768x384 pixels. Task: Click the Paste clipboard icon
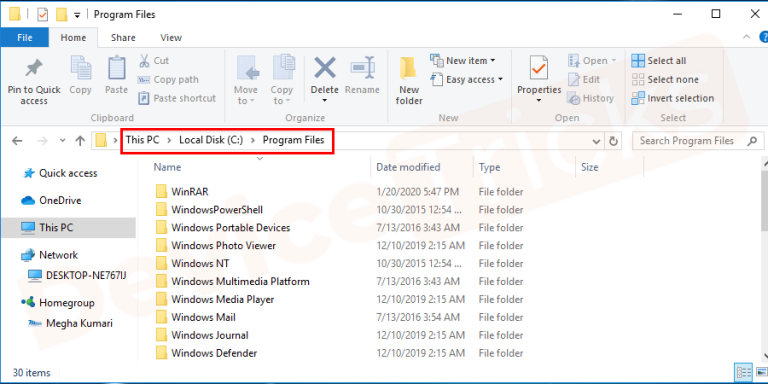click(x=116, y=69)
